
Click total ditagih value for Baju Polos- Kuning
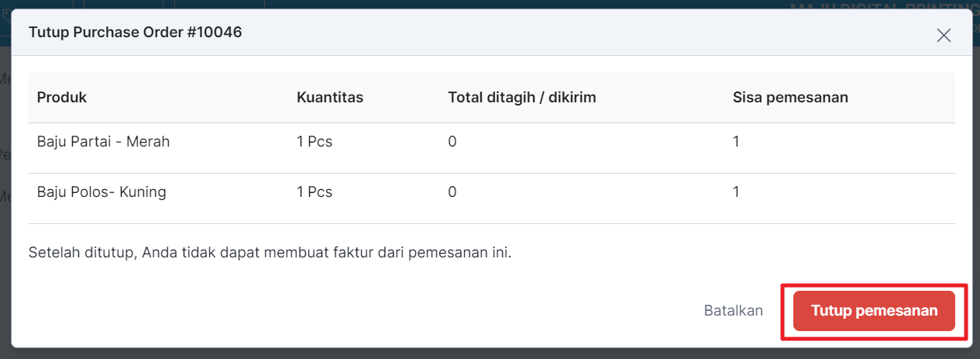coord(452,192)
